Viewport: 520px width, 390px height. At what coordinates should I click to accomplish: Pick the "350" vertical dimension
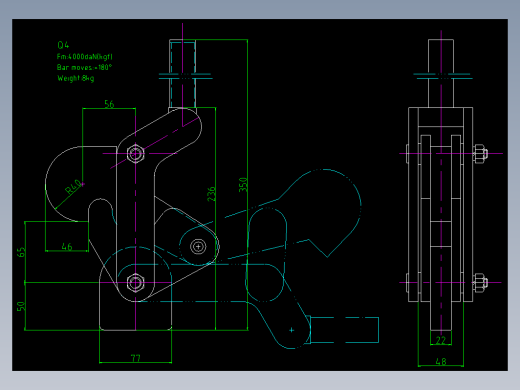[x=243, y=185]
